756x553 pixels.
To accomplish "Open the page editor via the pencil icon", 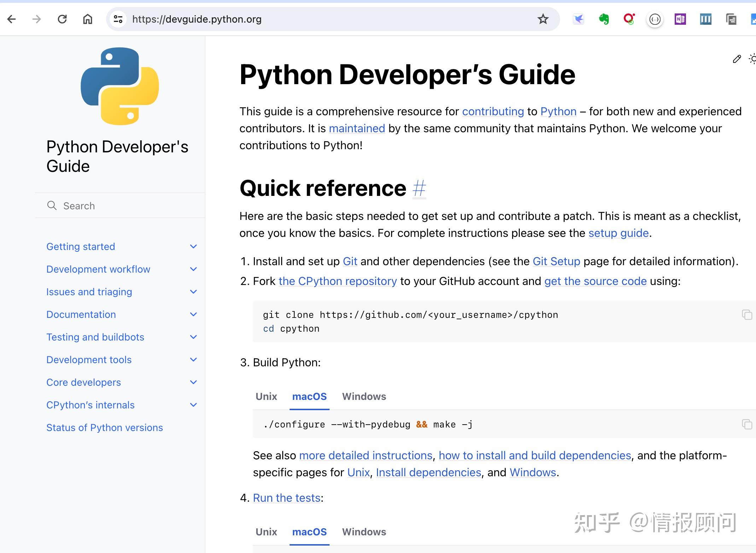I will [736, 59].
